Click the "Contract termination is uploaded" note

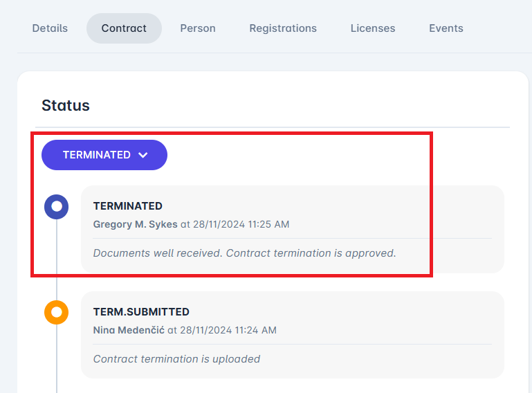click(176, 359)
